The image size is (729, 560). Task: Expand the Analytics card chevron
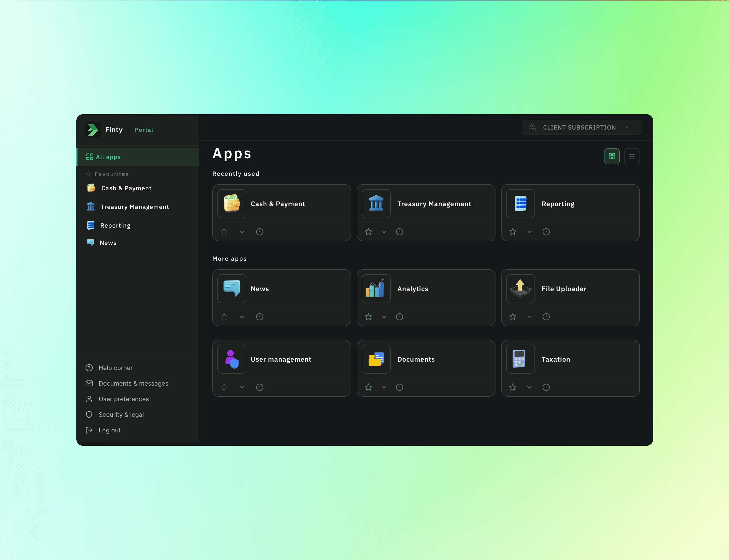coord(384,317)
